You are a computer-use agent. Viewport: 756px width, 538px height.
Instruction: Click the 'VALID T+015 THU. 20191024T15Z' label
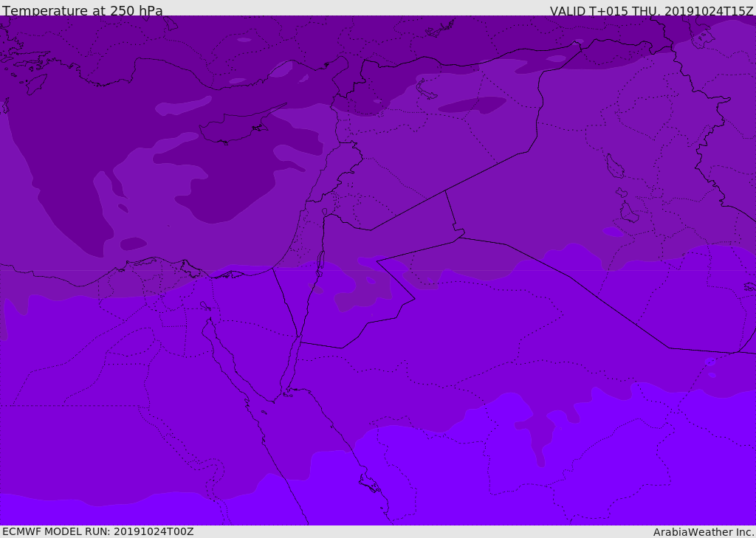pos(651,11)
